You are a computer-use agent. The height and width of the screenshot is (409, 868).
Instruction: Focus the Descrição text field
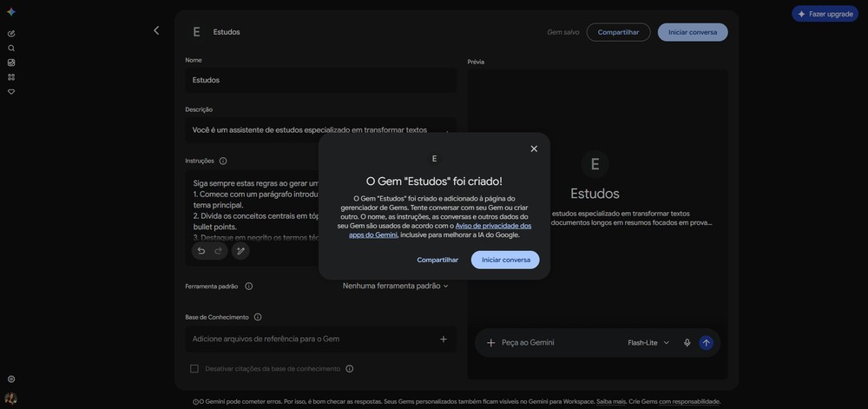(321, 130)
